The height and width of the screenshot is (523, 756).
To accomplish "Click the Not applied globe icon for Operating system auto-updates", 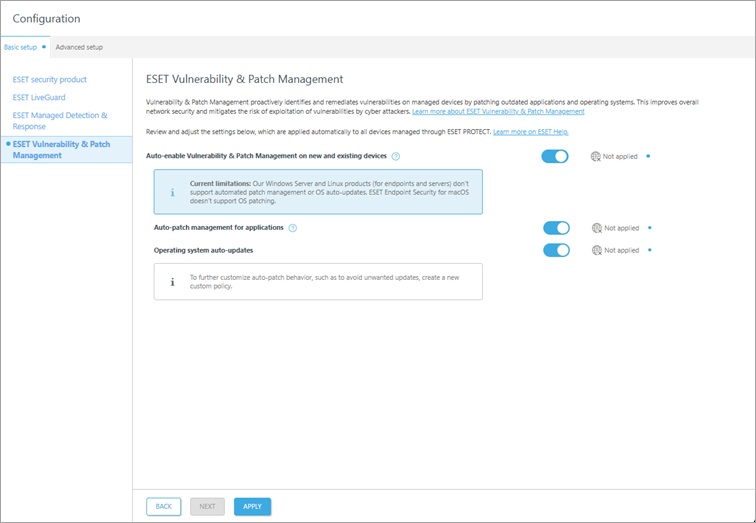I will pos(597,250).
